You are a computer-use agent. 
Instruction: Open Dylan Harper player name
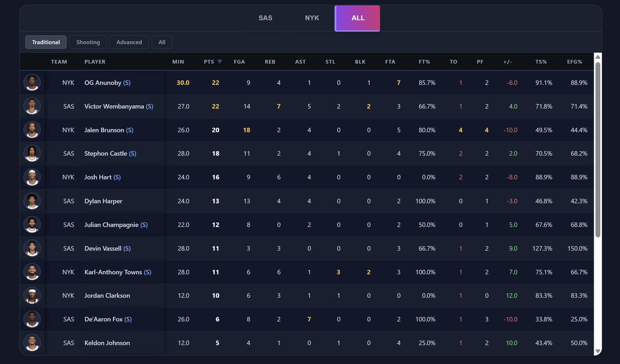click(x=103, y=201)
